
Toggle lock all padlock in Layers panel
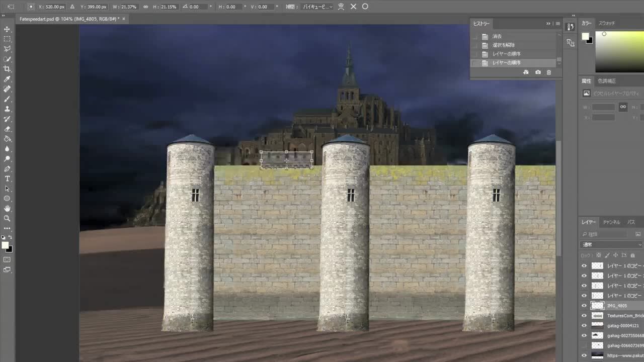click(632, 255)
